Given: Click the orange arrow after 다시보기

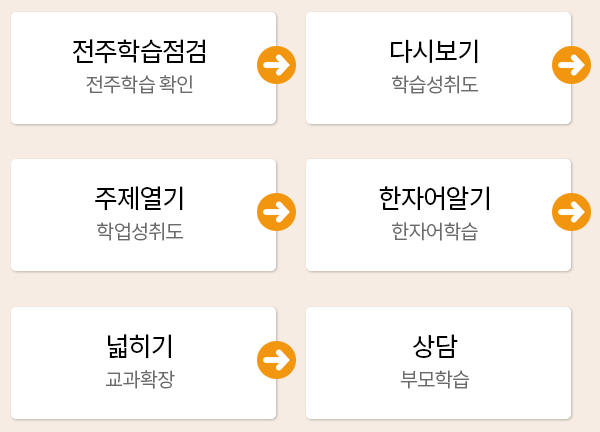Looking at the screenshot, I should point(571,65).
